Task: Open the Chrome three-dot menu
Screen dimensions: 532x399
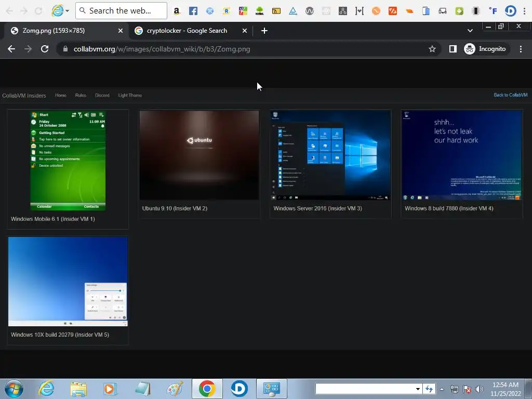Action: pos(521,49)
